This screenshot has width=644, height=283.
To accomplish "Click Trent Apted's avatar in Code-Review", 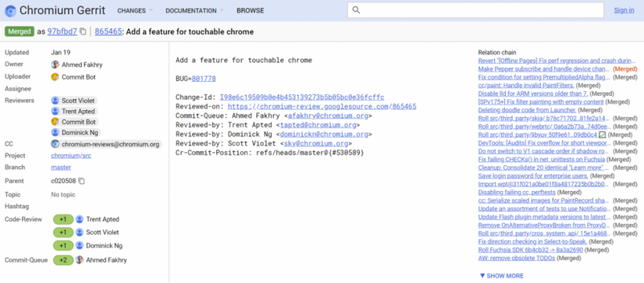I will pyautogui.click(x=80, y=219).
